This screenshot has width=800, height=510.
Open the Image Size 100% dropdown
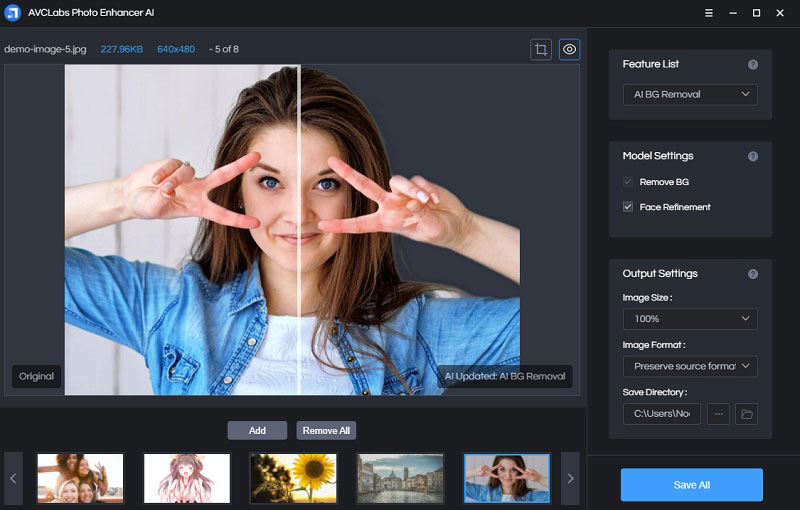pyautogui.click(x=690, y=319)
